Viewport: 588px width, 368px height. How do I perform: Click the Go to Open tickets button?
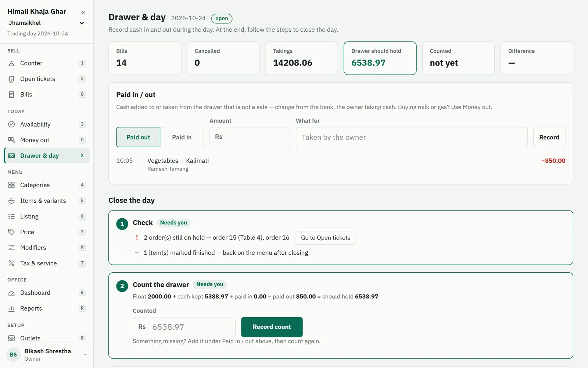[326, 238]
